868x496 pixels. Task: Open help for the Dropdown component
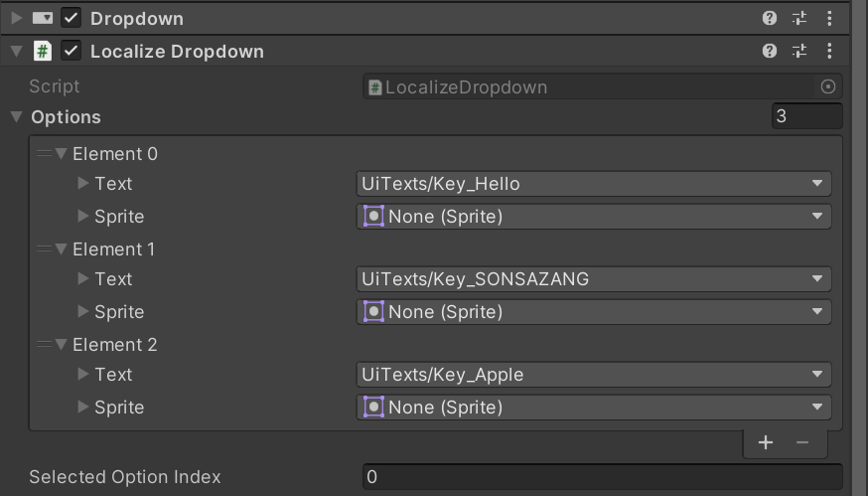[770, 18]
